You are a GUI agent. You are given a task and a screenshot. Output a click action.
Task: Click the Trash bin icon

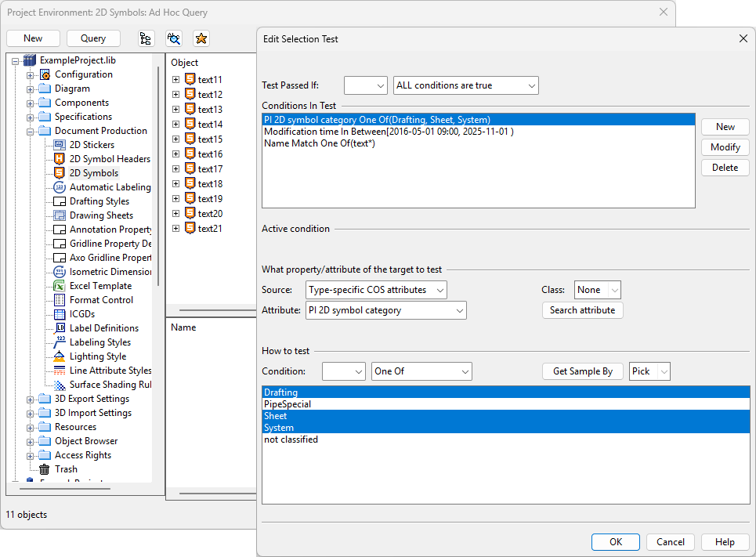[45, 469]
